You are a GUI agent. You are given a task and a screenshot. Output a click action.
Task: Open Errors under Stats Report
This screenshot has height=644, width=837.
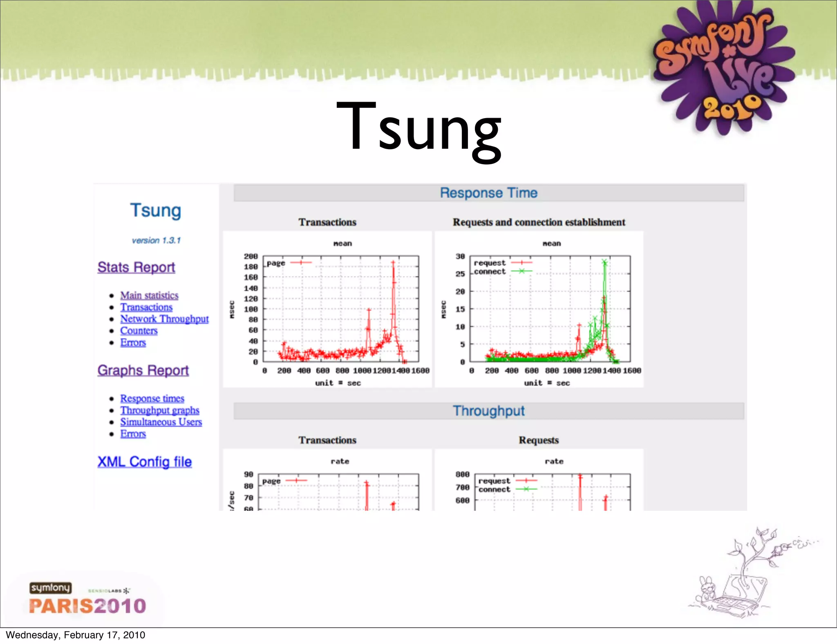(x=133, y=343)
